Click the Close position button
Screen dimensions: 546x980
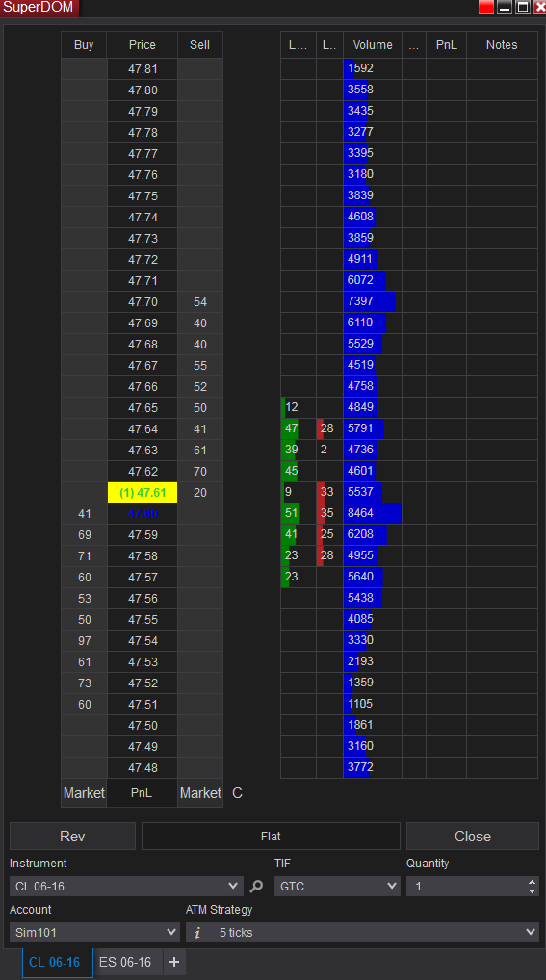tap(473, 837)
